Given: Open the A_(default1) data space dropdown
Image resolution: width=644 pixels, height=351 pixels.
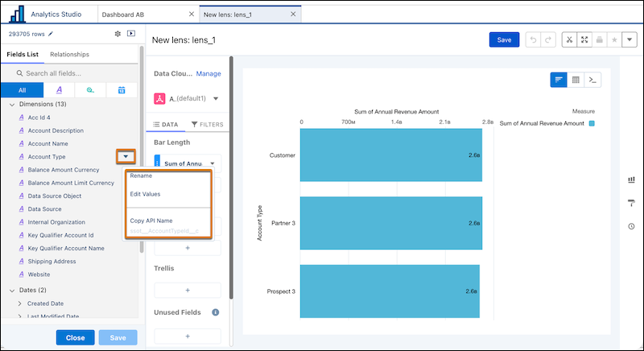Looking at the screenshot, I should click(x=216, y=98).
